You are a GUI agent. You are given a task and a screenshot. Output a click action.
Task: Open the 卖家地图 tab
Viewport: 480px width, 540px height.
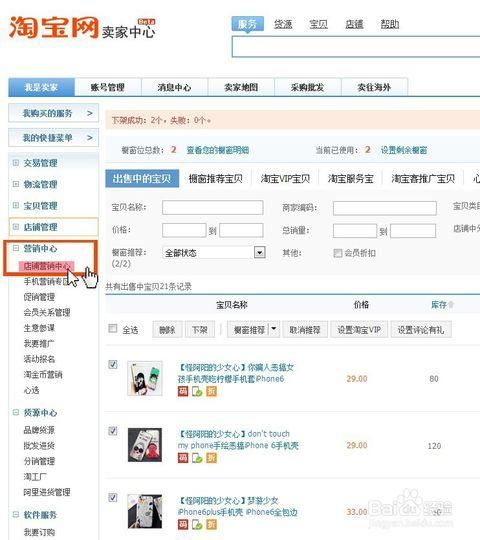tap(241, 87)
